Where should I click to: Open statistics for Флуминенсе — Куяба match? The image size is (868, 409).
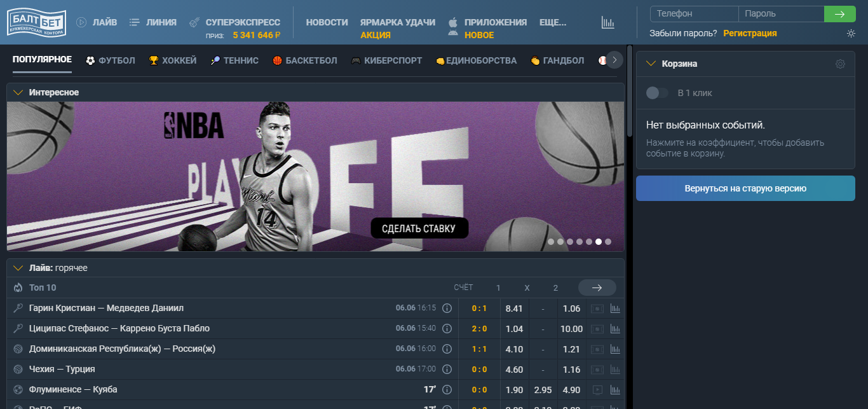point(615,390)
